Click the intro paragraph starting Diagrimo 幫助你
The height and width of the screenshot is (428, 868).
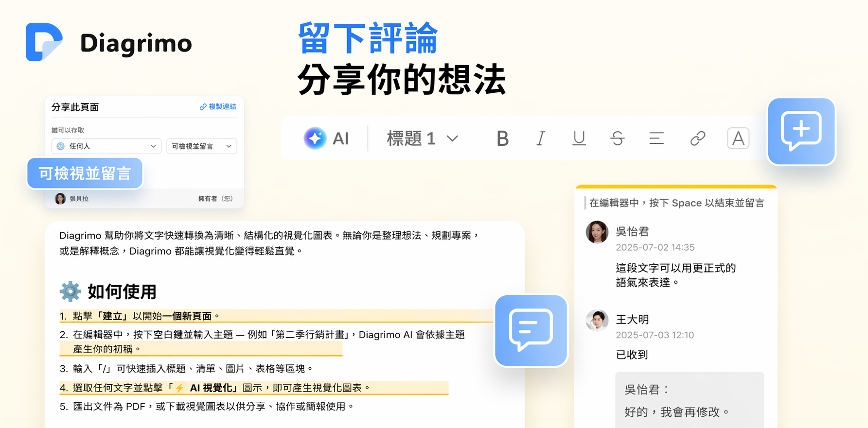270,243
